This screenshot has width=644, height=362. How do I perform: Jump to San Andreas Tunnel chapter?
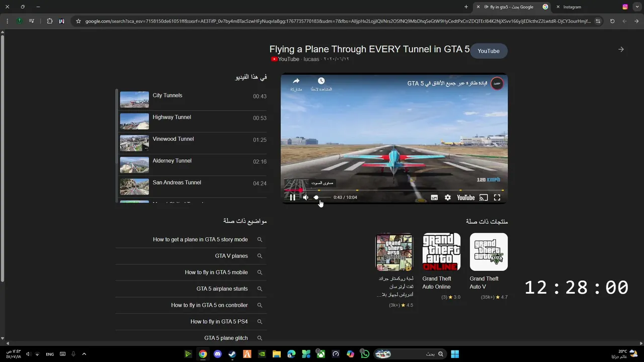coord(193,187)
